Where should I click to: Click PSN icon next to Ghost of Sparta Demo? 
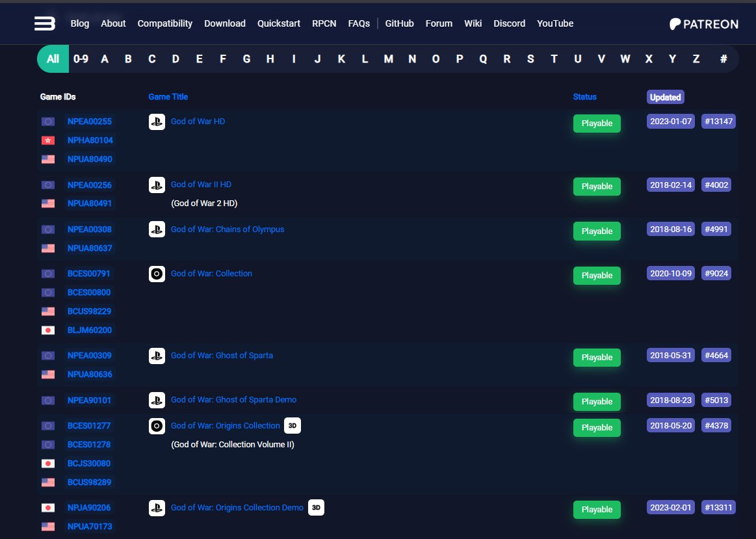click(157, 400)
